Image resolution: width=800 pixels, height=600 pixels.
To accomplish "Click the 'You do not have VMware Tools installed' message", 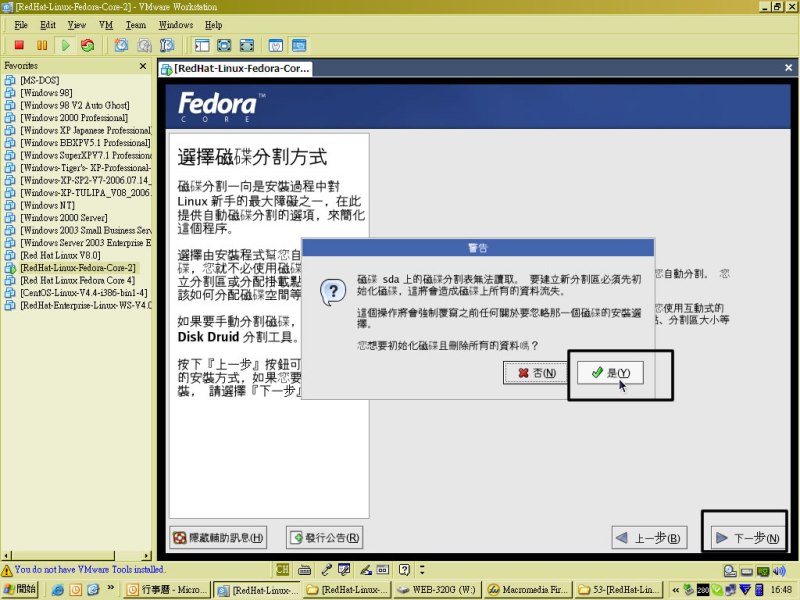I will tap(89, 569).
